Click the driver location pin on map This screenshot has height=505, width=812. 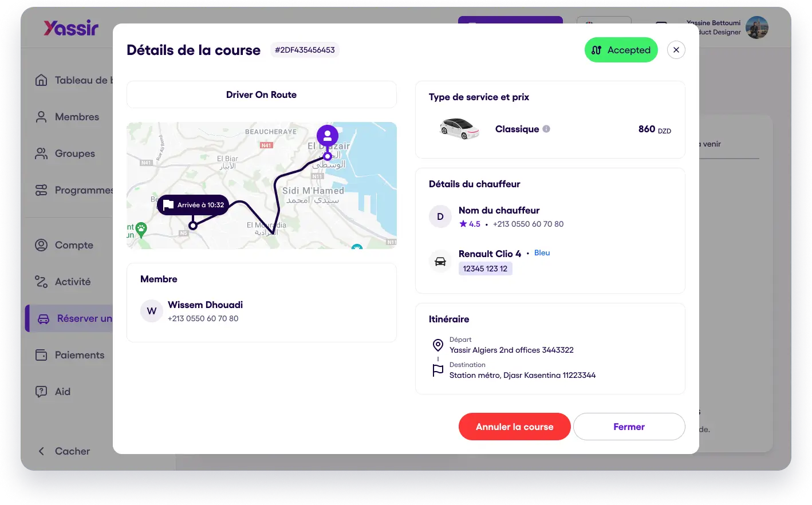tap(328, 136)
